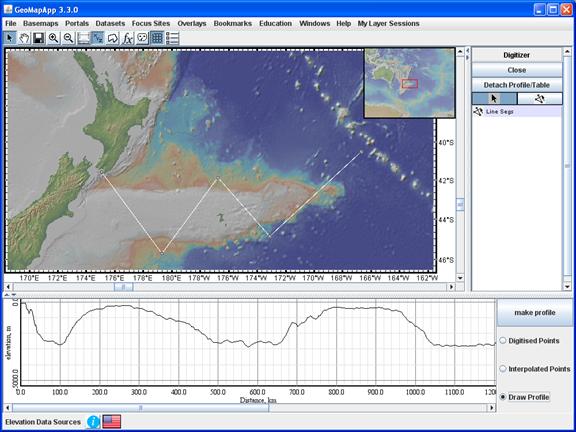The height and width of the screenshot is (432, 576).
Task: Select the zoom in magnifier tool
Action: pos(54,38)
